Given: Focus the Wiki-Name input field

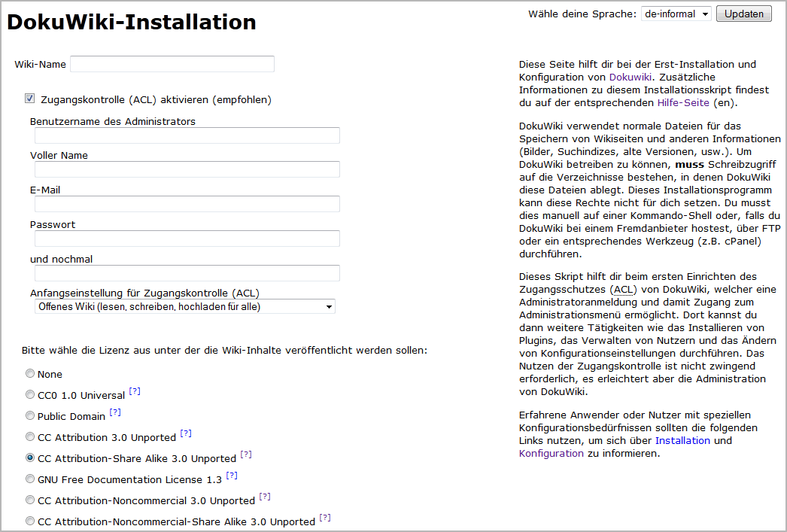Looking at the screenshot, I should (x=172, y=64).
